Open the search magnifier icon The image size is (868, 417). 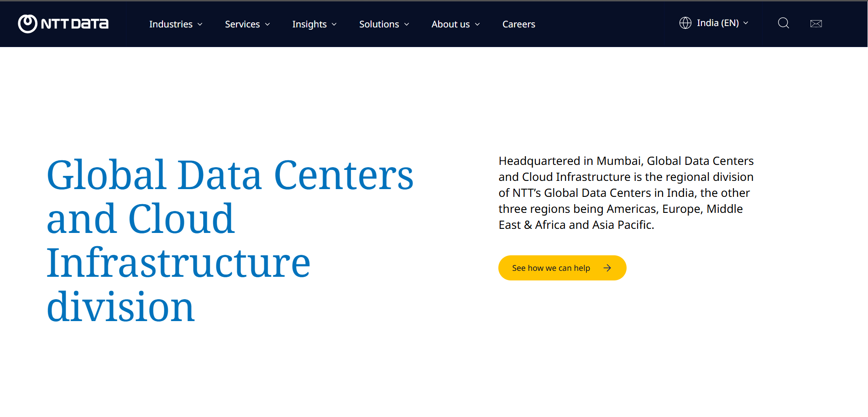point(784,23)
